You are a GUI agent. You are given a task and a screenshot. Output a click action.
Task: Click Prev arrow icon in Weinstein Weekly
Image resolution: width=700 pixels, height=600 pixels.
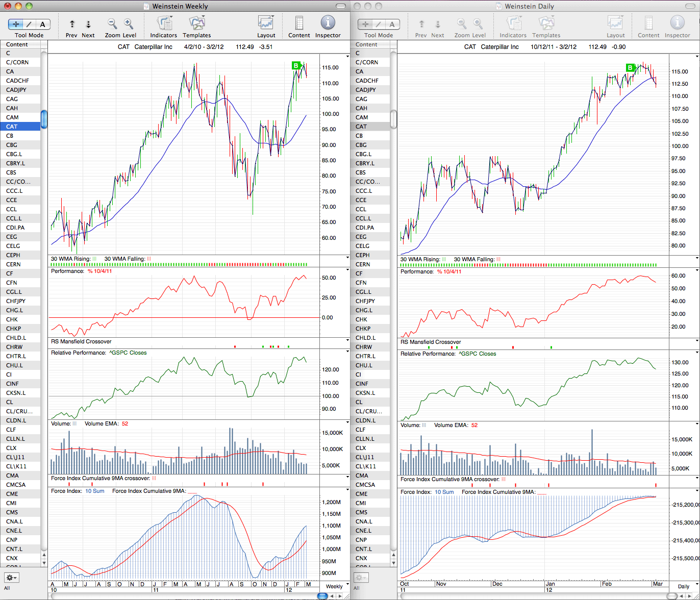coord(72,24)
